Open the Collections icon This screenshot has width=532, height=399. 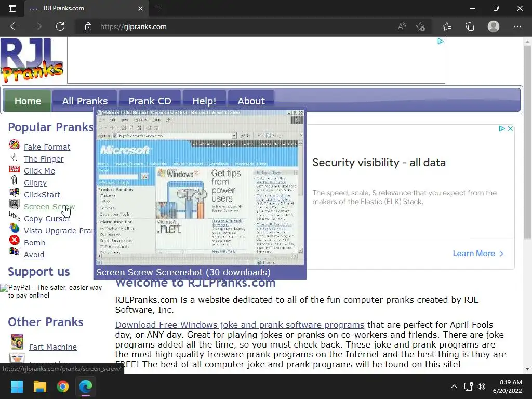tap(470, 26)
